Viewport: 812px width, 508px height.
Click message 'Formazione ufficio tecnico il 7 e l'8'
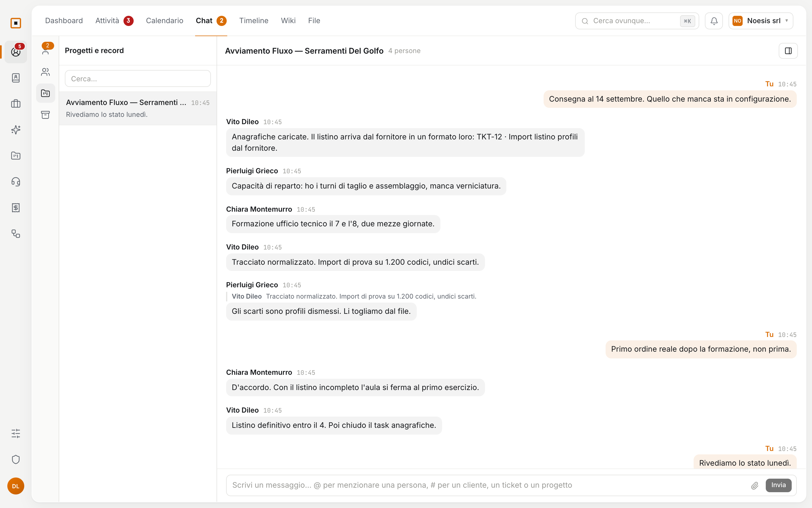[333, 224]
